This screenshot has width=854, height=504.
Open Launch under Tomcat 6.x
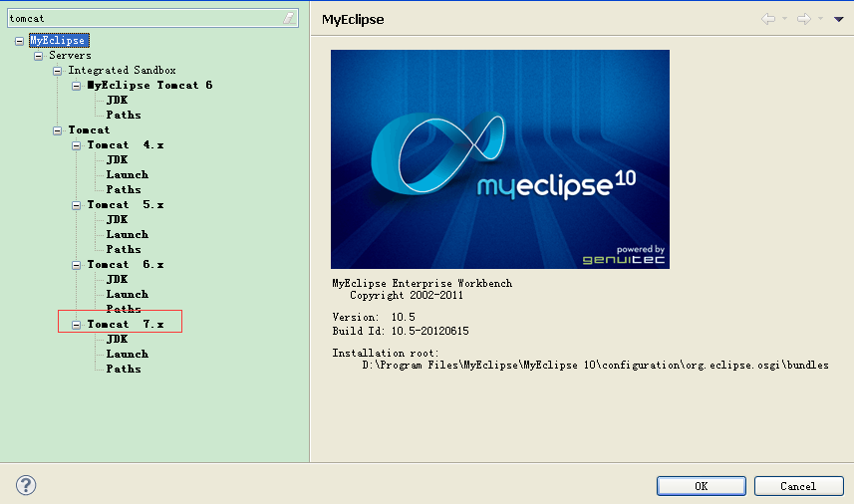(x=127, y=294)
